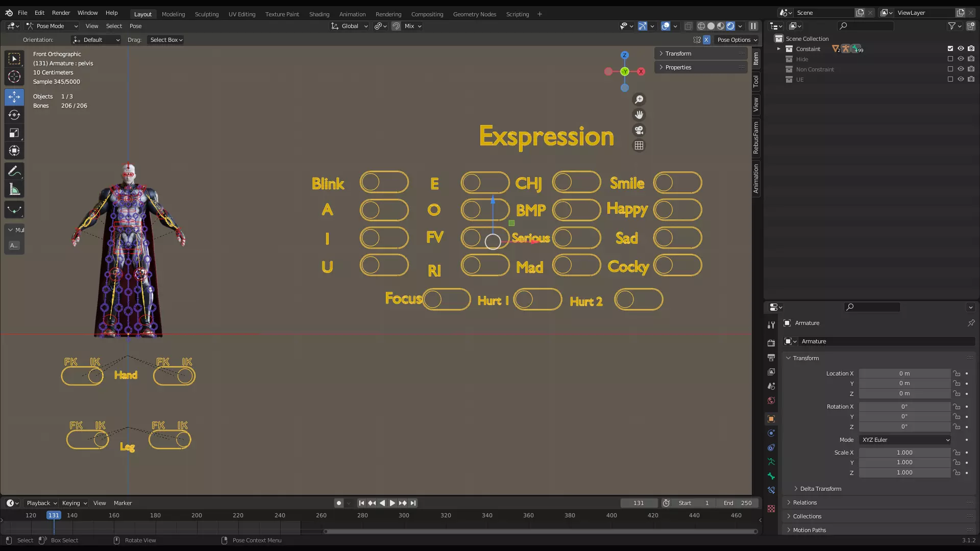Toggle the UE collection render camera icon
980x551 pixels.
971,79
